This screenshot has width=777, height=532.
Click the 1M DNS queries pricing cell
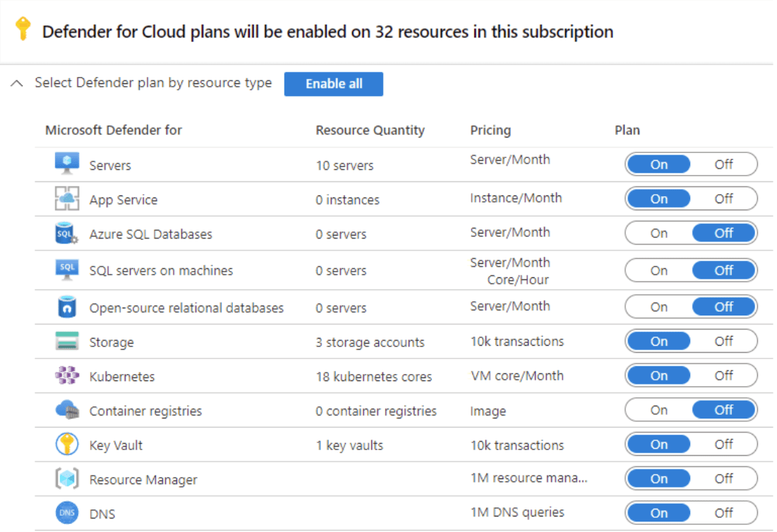(x=517, y=512)
